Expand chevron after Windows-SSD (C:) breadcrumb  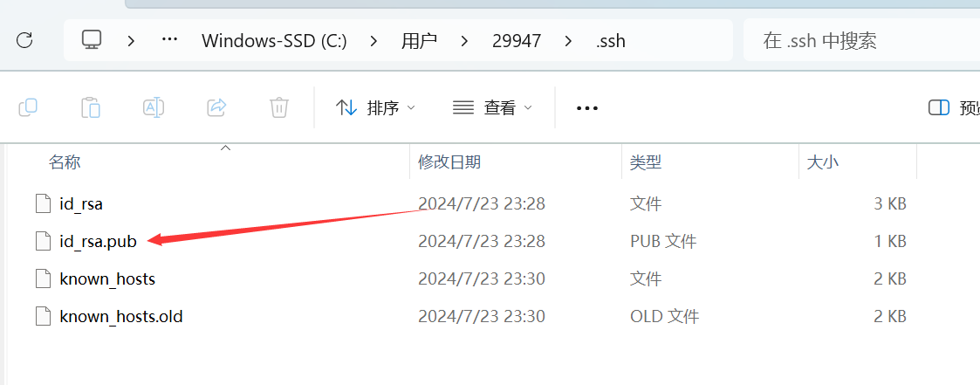tap(373, 41)
